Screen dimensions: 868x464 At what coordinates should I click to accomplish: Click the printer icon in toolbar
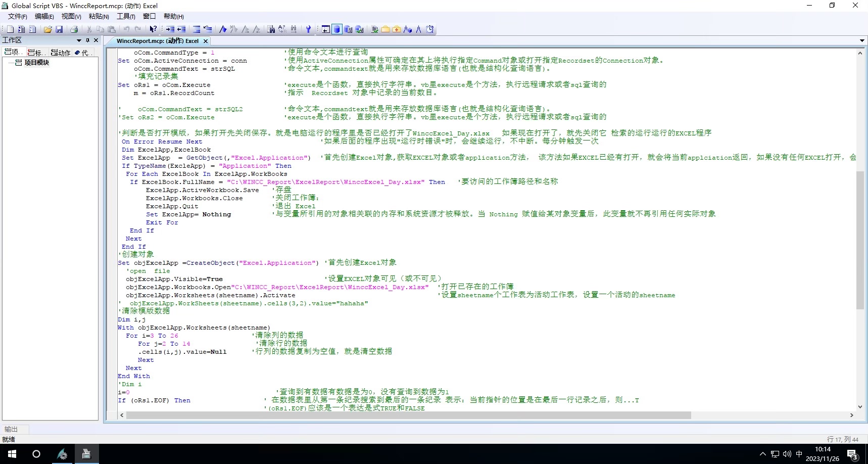[x=74, y=29]
